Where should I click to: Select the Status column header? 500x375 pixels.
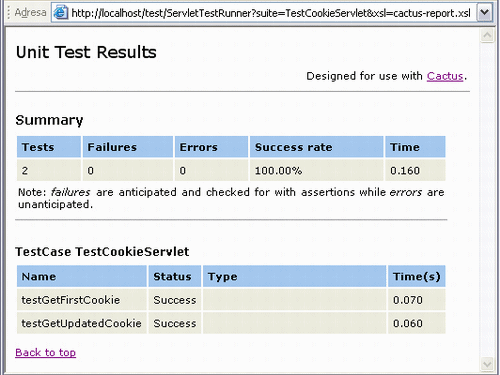click(175, 276)
